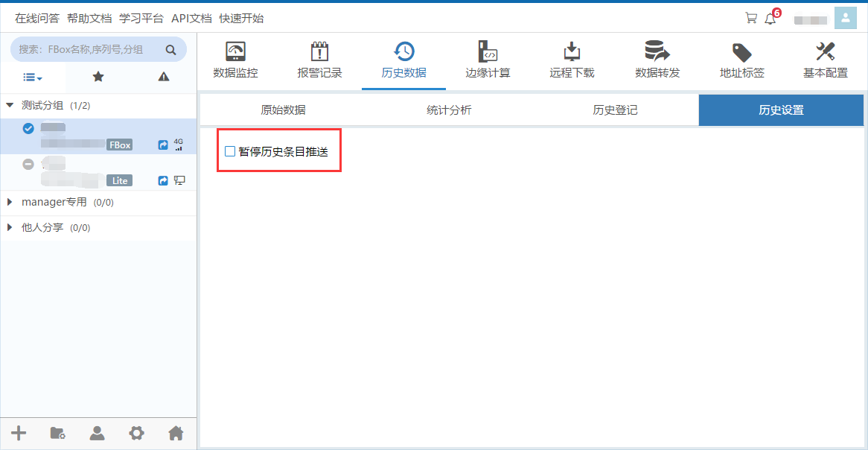Switch to the 原始数据 tab

283,110
